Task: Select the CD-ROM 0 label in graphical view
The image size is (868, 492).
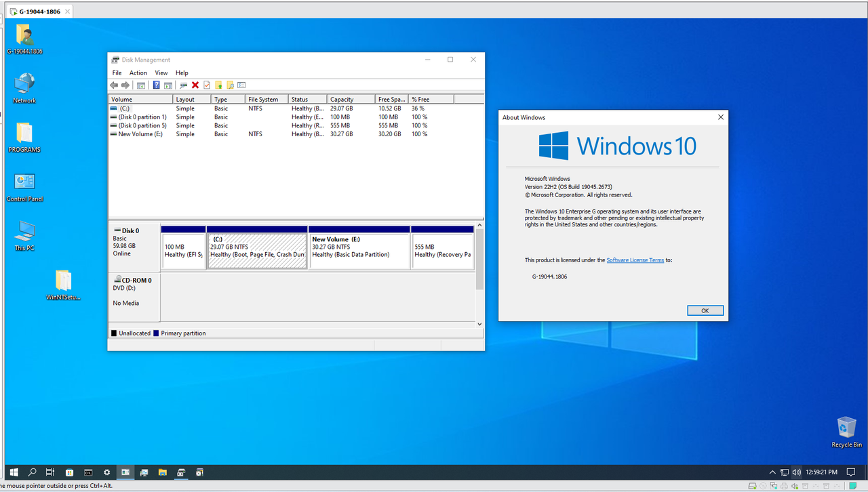Action: point(134,297)
